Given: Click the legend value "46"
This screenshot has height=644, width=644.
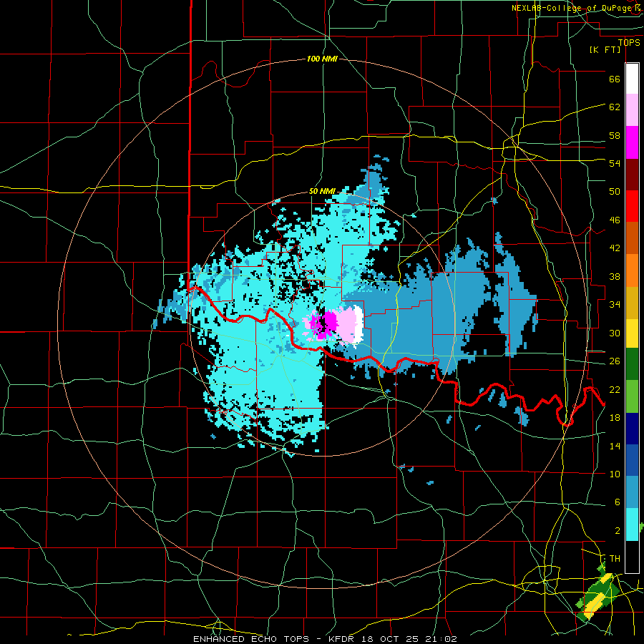Looking at the screenshot, I should [x=615, y=220].
